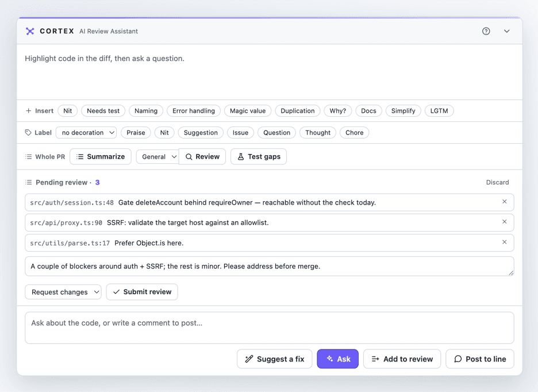Click the Highlight code prompt area
The image size is (538, 392).
coord(270,72)
